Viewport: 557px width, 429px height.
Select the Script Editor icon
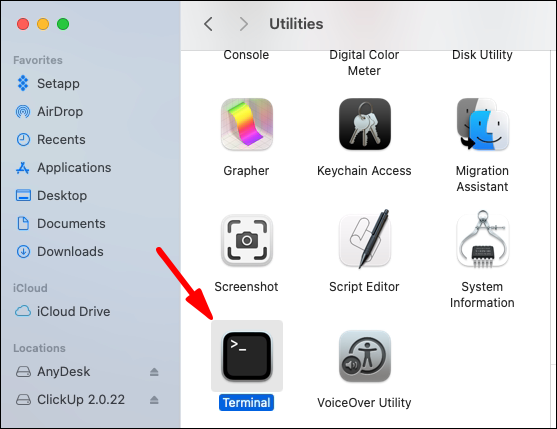tap(365, 239)
